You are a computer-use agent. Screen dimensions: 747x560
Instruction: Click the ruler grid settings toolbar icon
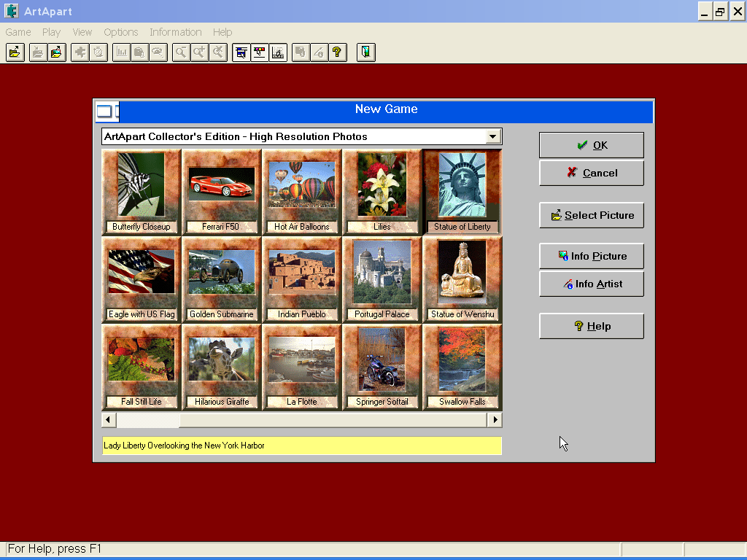[x=278, y=52]
